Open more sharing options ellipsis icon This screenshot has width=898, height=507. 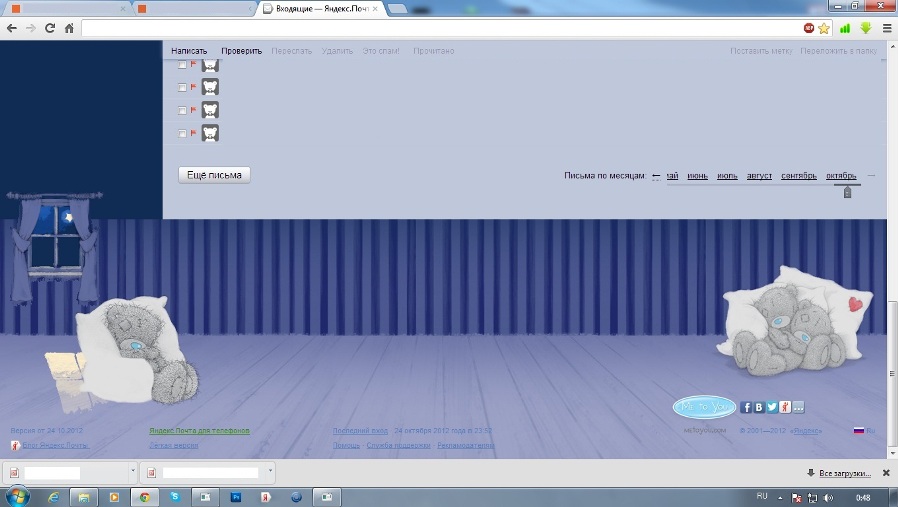[798, 407]
